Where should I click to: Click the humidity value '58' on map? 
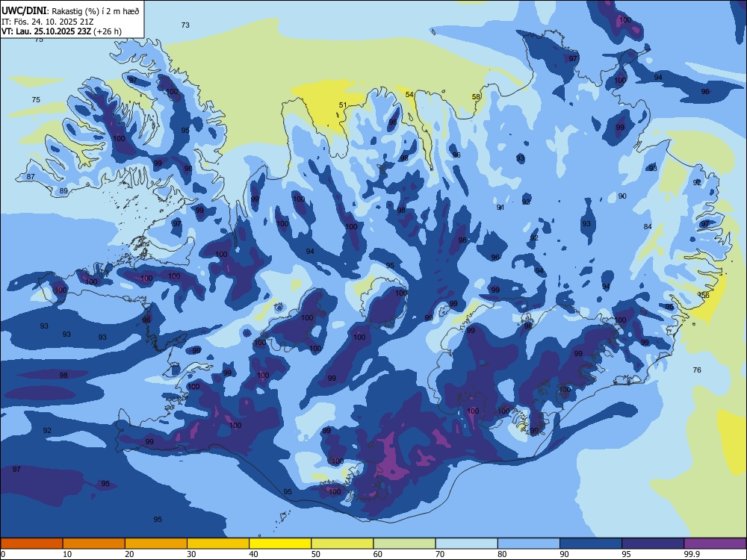pos(476,96)
